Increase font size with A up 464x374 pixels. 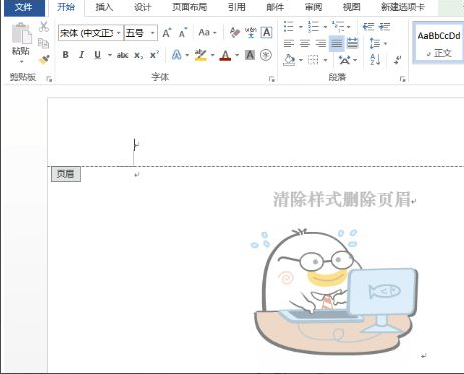tap(167, 33)
